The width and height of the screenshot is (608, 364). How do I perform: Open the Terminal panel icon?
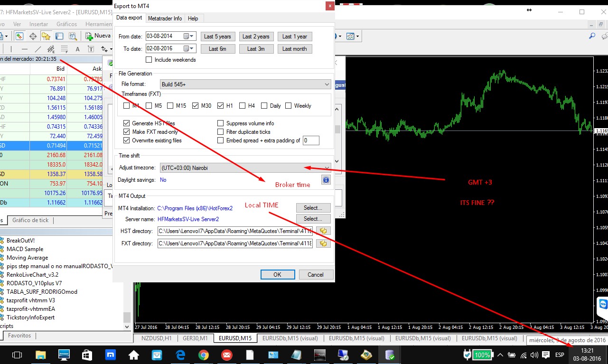tap(59, 36)
